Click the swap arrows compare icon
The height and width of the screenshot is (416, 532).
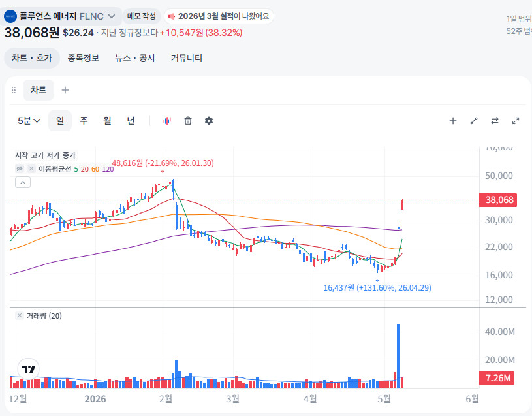495,121
